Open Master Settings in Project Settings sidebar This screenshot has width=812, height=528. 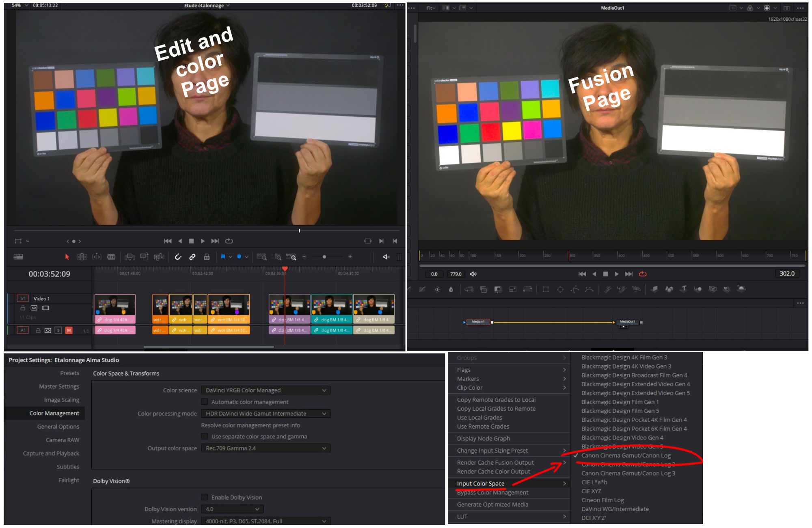(59, 386)
